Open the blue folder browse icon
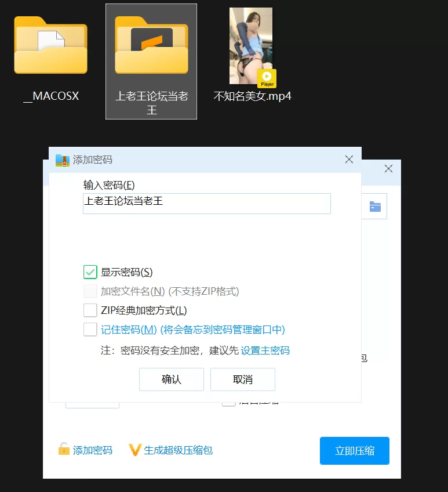This screenshot has width=448, height=492. [x=375, y=207]
